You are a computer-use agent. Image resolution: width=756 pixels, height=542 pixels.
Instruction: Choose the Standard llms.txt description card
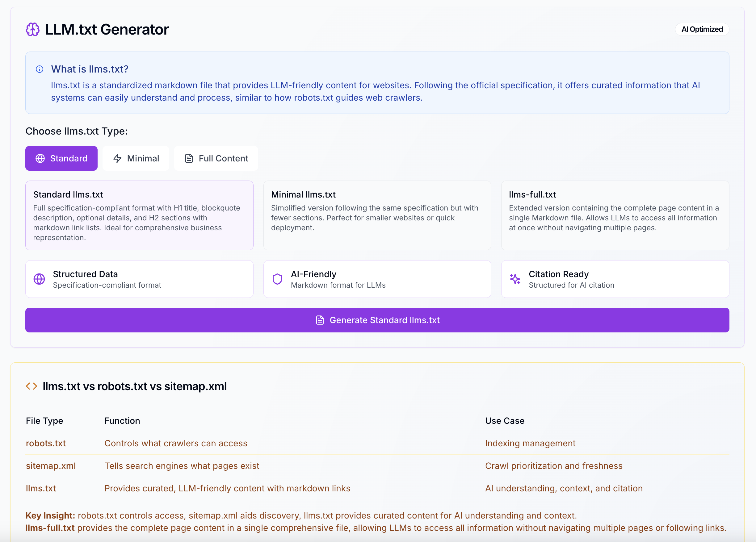pos(139,215)
